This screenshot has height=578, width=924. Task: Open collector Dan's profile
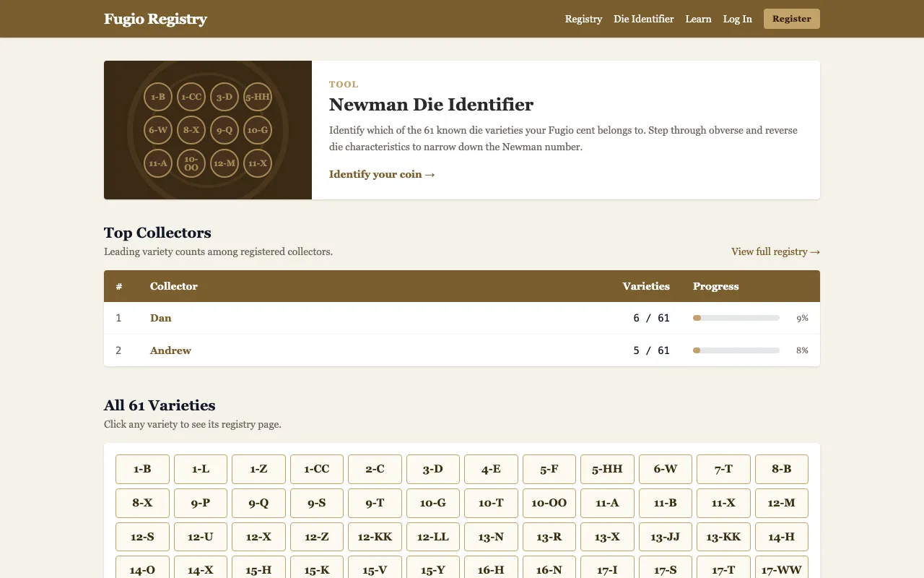coord(161,318)
